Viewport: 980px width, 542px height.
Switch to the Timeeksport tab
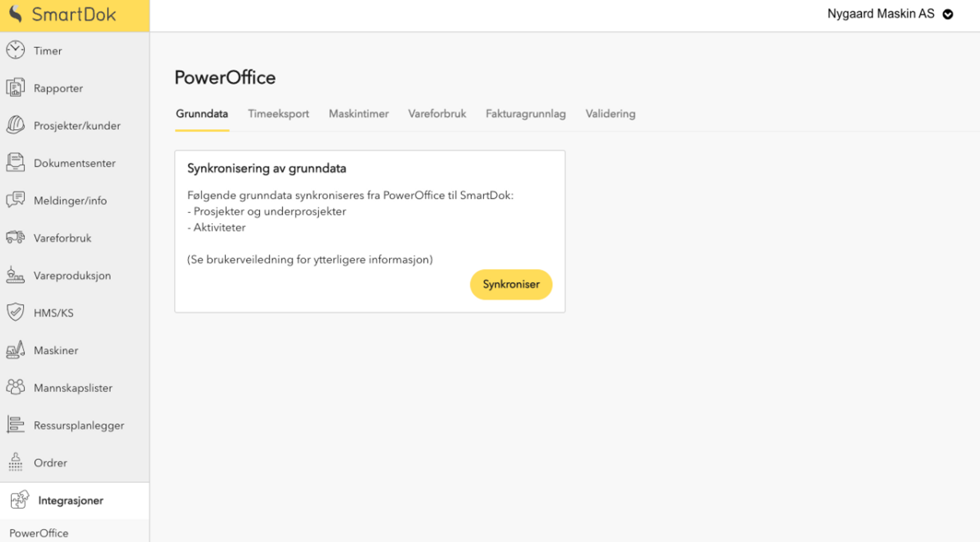[x=279, y=114]
